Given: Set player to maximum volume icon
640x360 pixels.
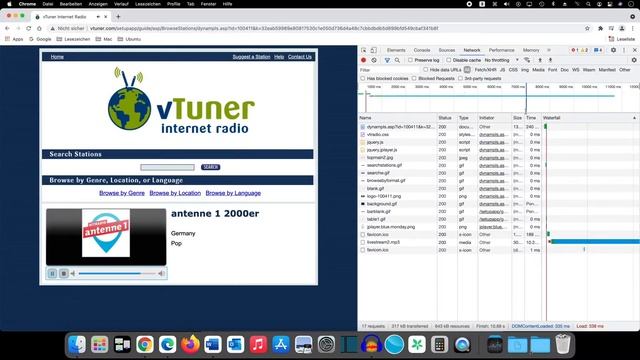Looking at the screenshot, I should 162,273.
